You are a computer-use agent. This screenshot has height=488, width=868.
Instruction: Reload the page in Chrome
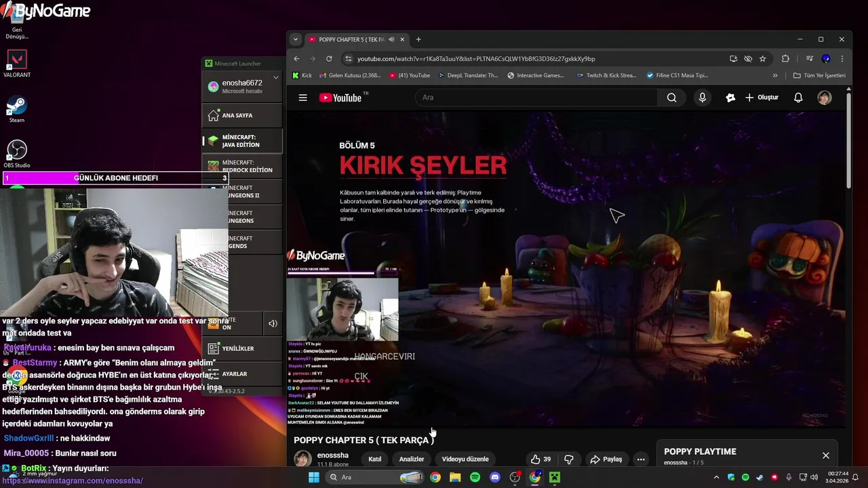click(329, 59)
